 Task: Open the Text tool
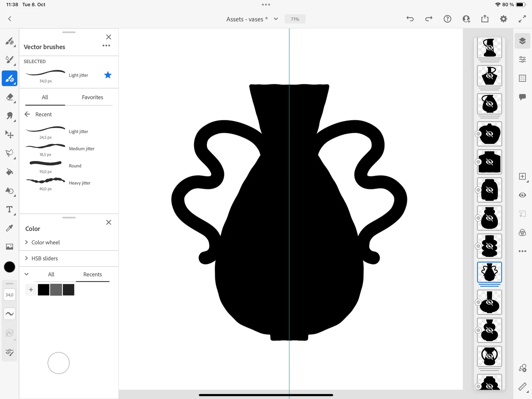tap(10, 209)
